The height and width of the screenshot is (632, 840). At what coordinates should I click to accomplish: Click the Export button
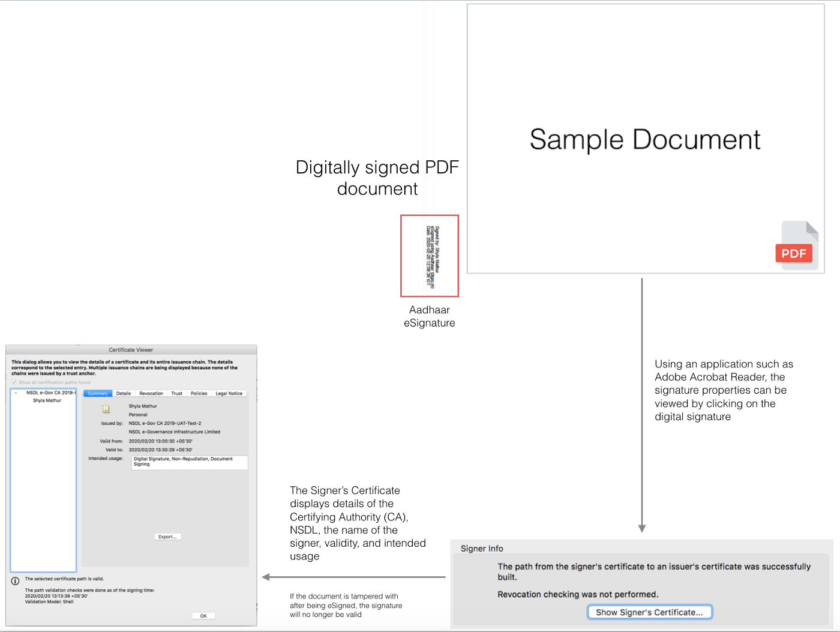tap(167, 536)
